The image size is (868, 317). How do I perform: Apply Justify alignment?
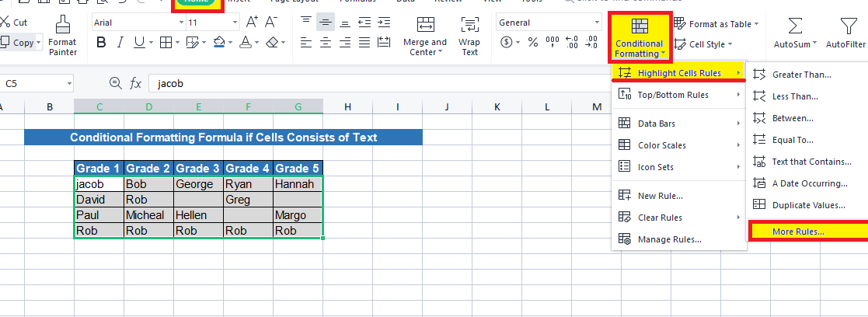(x=364, y=43)
